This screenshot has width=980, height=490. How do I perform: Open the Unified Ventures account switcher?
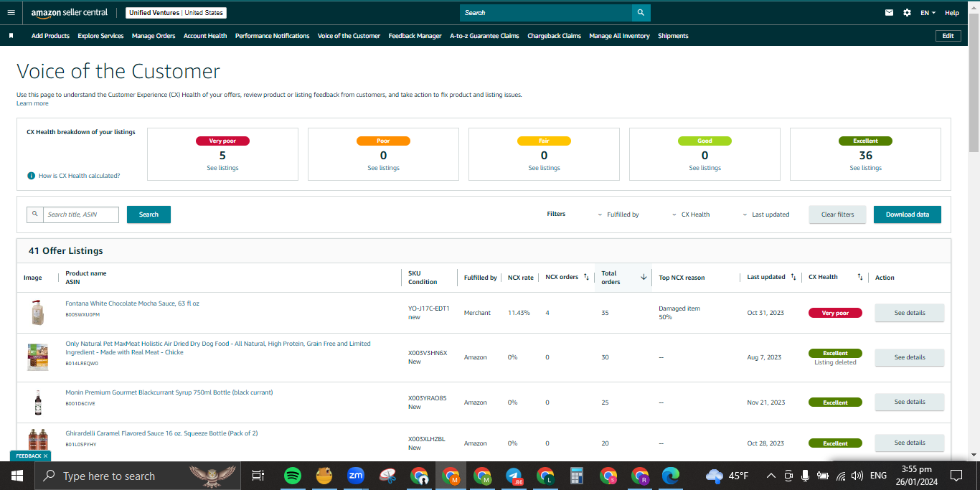(176, 13)
